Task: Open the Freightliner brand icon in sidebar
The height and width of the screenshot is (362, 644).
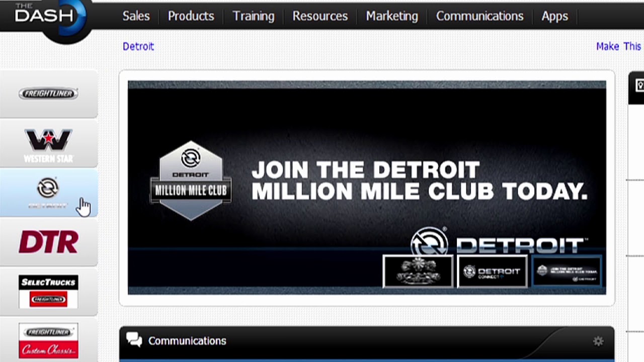Action: point(48,94)
